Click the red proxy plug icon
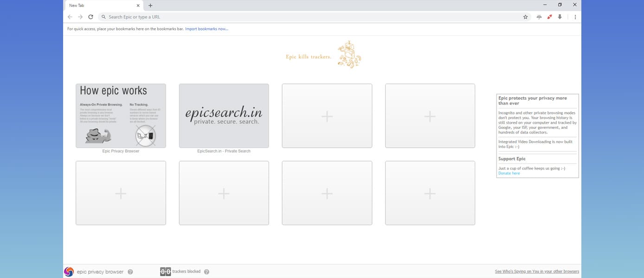644x278 pixels. click(549, 17)
